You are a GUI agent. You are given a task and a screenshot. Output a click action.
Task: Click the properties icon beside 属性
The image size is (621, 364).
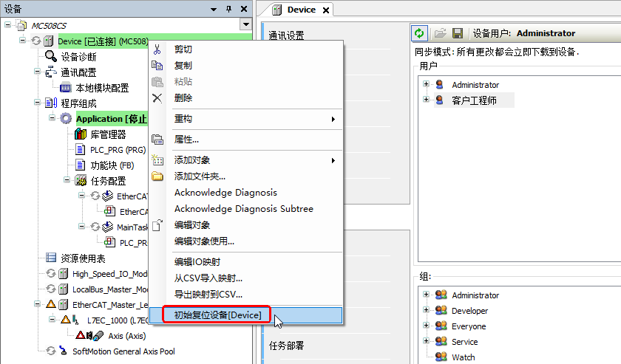(157, 140)
